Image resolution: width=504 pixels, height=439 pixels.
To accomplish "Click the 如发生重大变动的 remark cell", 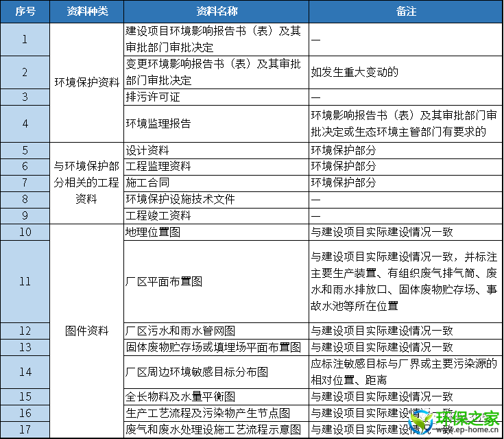I will (355, 72).
